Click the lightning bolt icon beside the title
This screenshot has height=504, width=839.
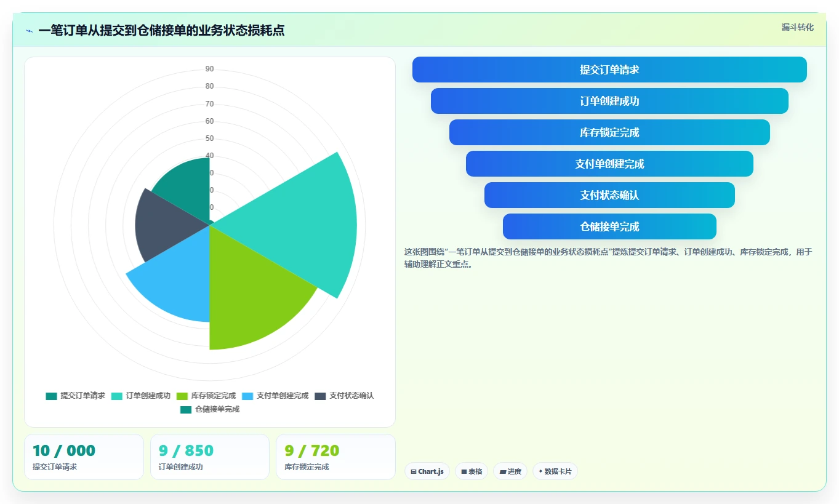click(29, 31)
